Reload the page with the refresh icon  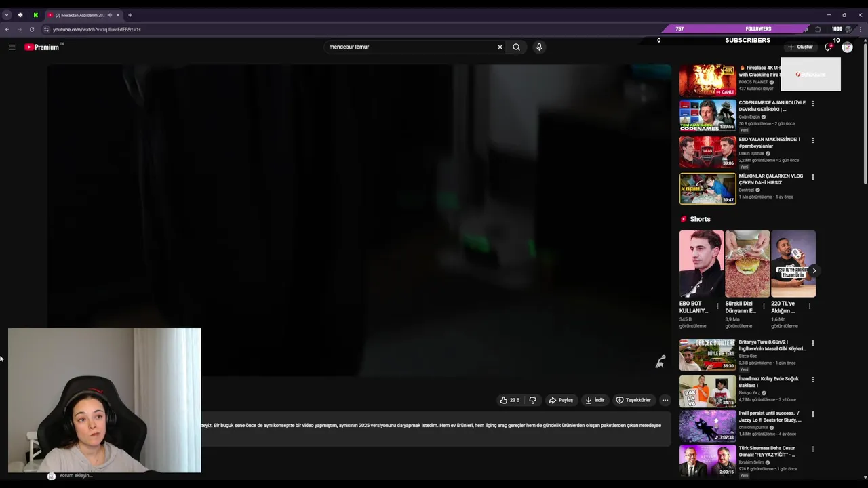[x=31, y=29]
